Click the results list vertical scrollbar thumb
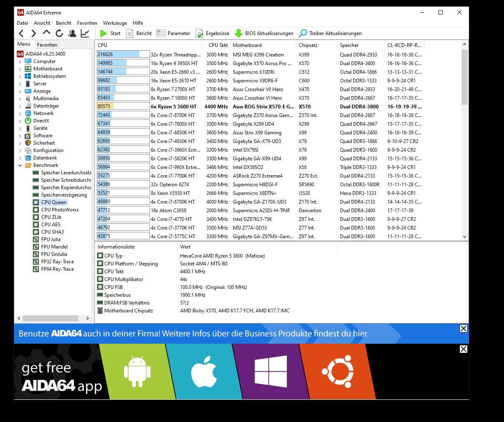Image resolution: width=504 pixels, height=422 pixels. click(464, 77)
